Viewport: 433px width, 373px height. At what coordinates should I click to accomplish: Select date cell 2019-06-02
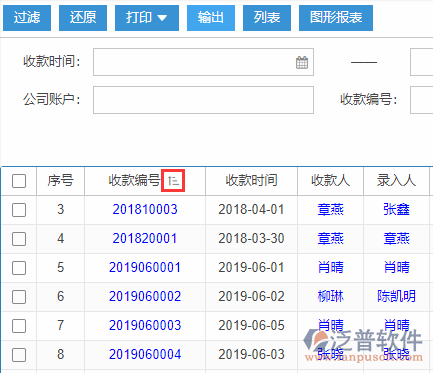coord(251,296)
